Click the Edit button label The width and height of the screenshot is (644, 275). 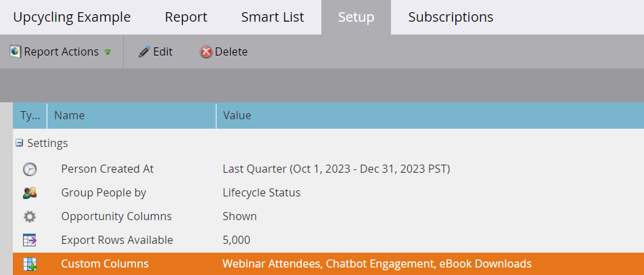(x=162, y=51)
